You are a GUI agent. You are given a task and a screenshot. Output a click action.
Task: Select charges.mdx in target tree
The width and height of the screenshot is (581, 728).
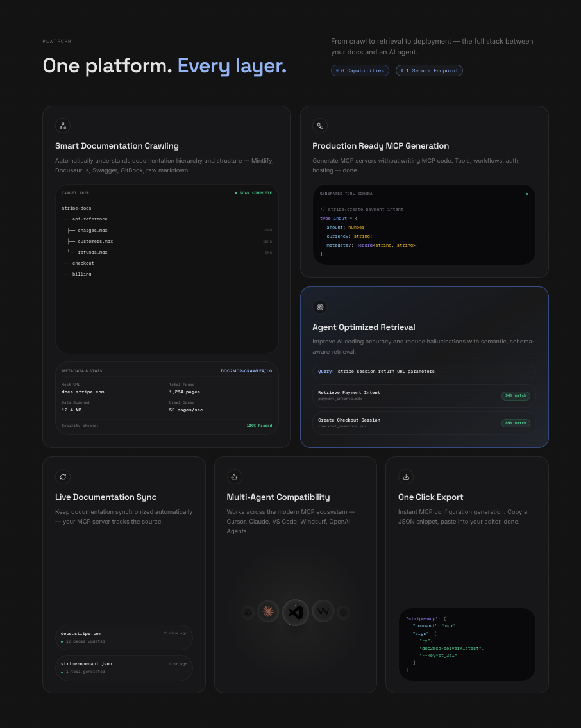coord(92,230)
